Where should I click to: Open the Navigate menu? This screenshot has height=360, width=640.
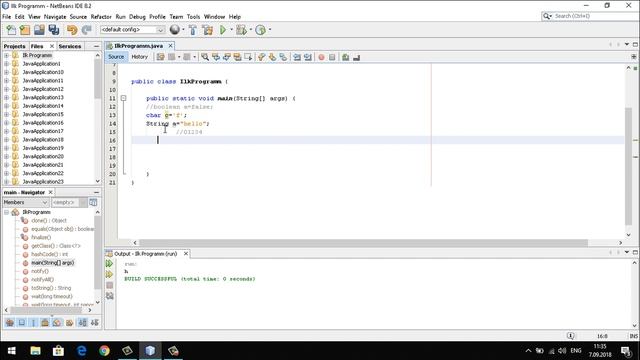(x=55, y=17)
